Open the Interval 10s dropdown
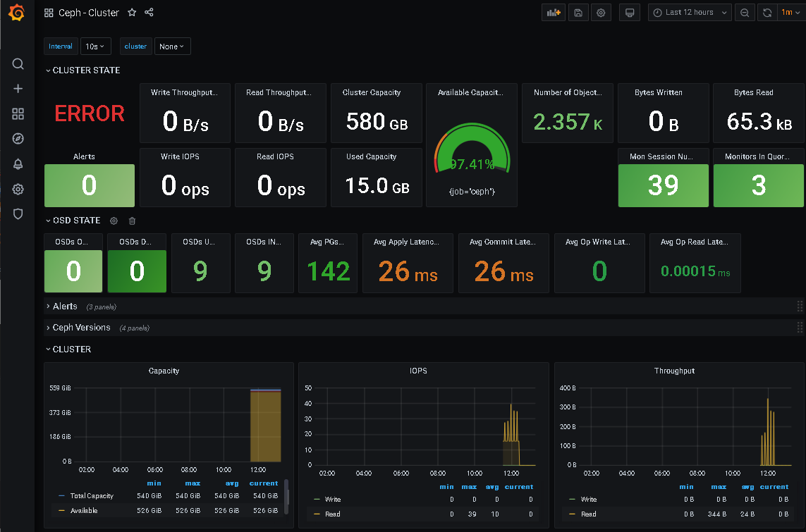The height and width of the screenshot is (532, 806). click(96, 47)
